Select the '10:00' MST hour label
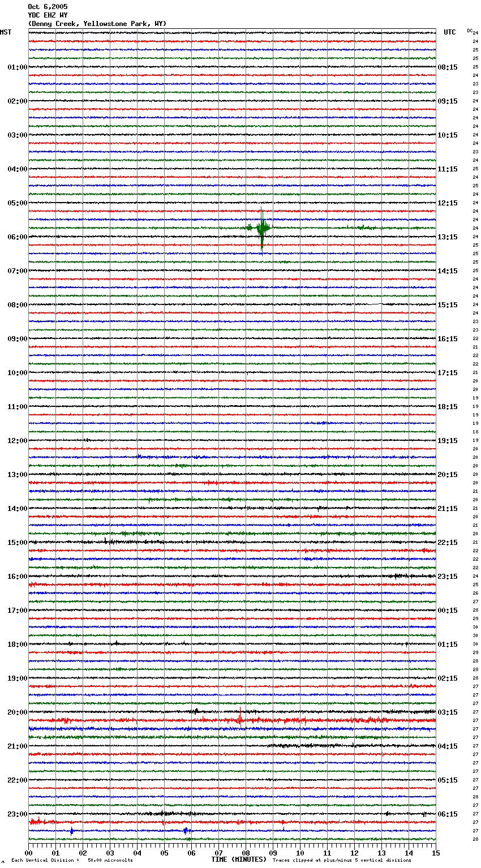481x868 pixels. click(18, 373)
